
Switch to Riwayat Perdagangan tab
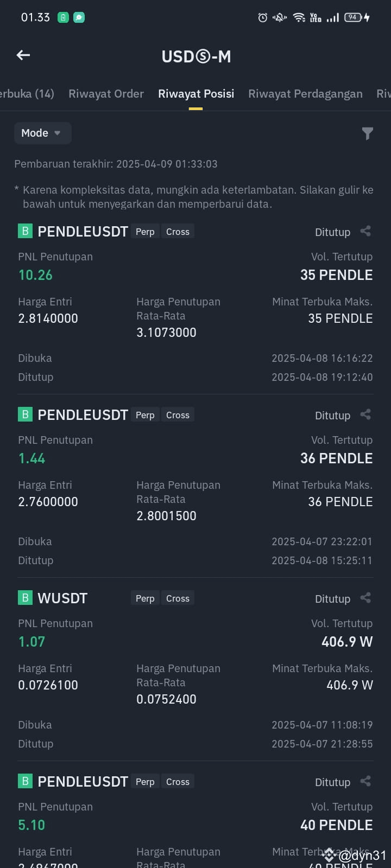pyautogui.click(x=305, y=94)
